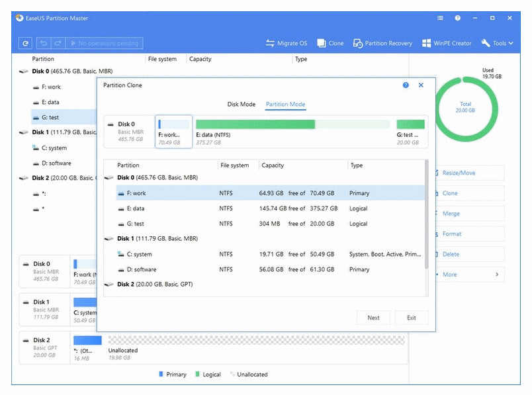The width and height of the screenshot is (532, 395).
Task: Click Format in the right panel
Action: 470,234
